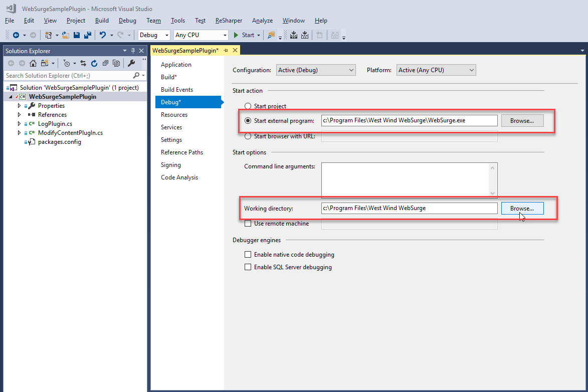Select the Start project radio button

[248, 106]
